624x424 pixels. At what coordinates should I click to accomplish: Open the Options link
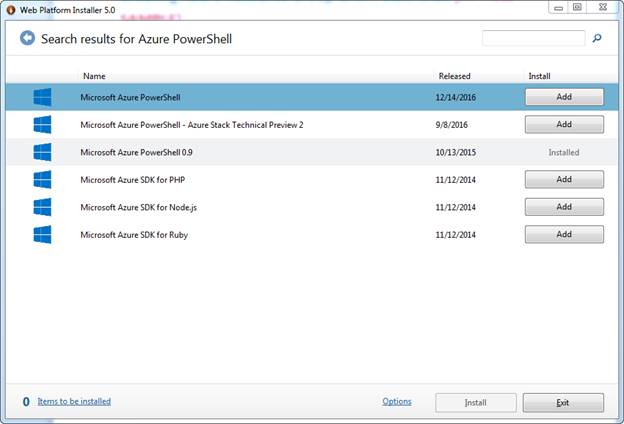[397, 402]
